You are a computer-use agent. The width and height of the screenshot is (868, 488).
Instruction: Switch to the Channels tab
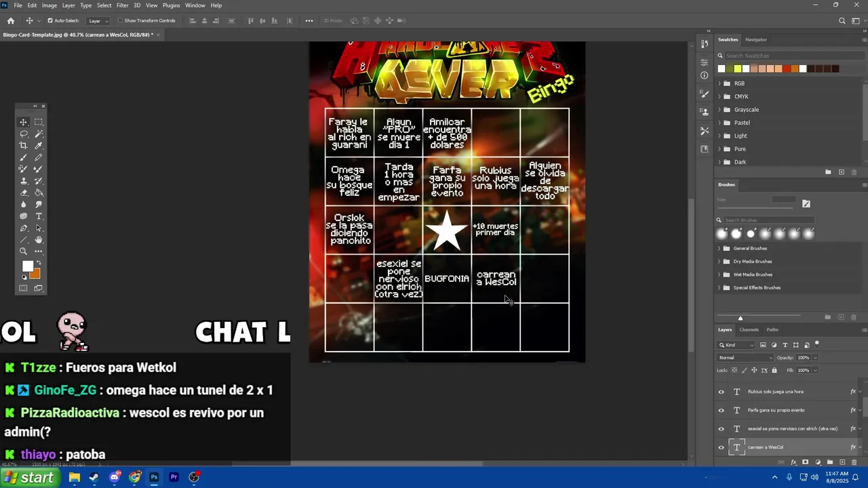[x=749, y=330]
